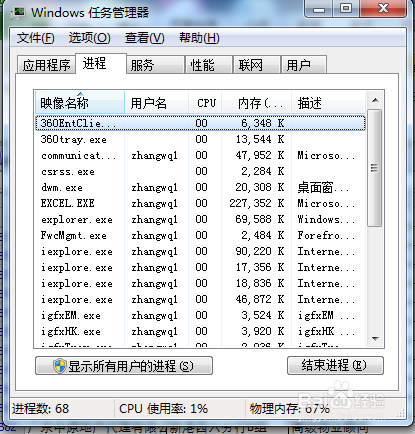Image resolution: width=415 pixels, height=434 pixels.
Task: Click the Task Manager title bar icon
Action: pyautogui.click(x=18, y=13)
